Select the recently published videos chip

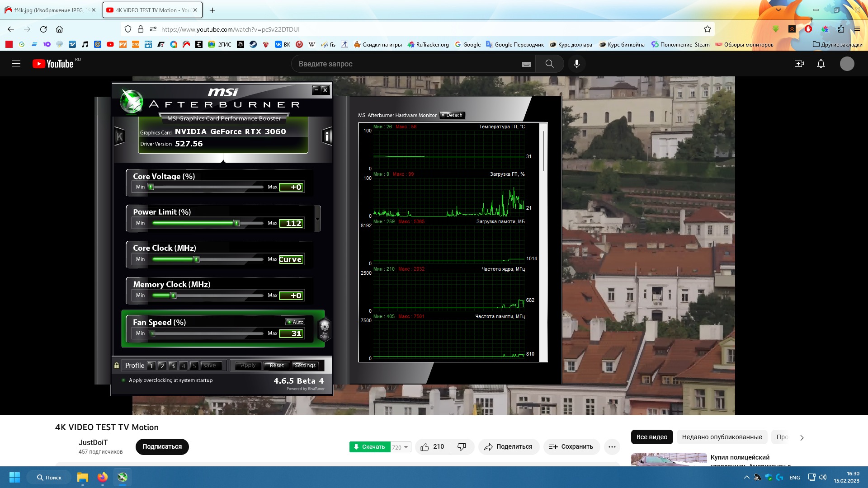722,437
